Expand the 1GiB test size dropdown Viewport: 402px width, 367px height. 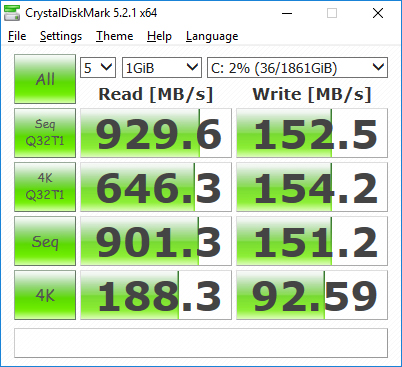pos(162,68)
